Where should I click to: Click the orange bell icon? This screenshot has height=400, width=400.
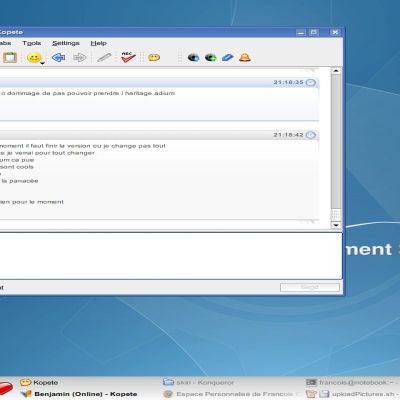(x=245, y=57)
